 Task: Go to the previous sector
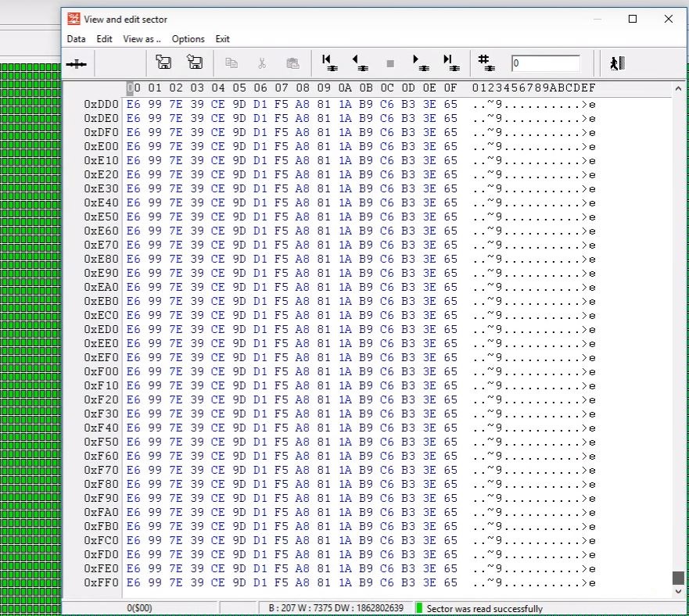coord(359,63)
